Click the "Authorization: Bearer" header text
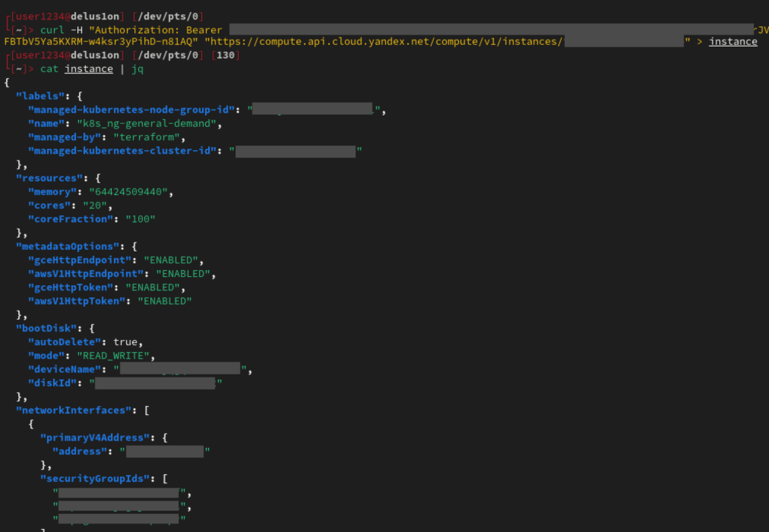Viewport: 769px width, 532px height. (155, 30)
